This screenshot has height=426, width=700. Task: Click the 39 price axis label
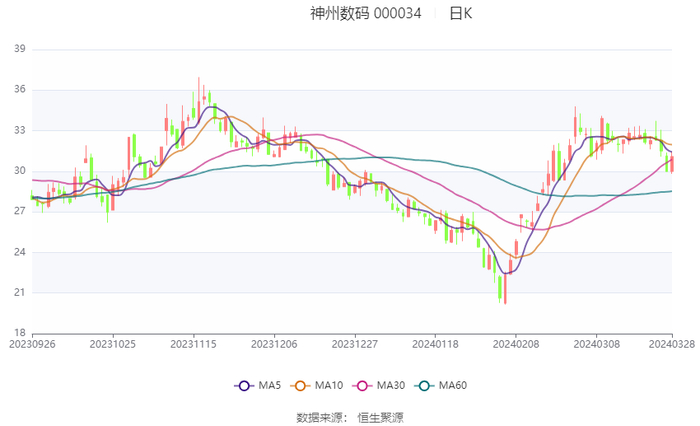[x=20, y=49]
